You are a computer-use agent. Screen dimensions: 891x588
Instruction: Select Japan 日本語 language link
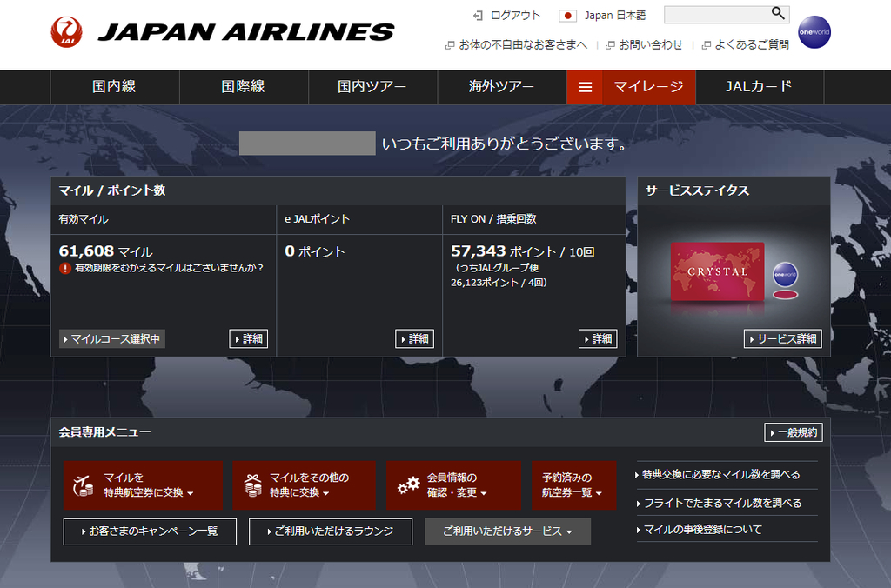pyautogui.click(x=615, y=16)
